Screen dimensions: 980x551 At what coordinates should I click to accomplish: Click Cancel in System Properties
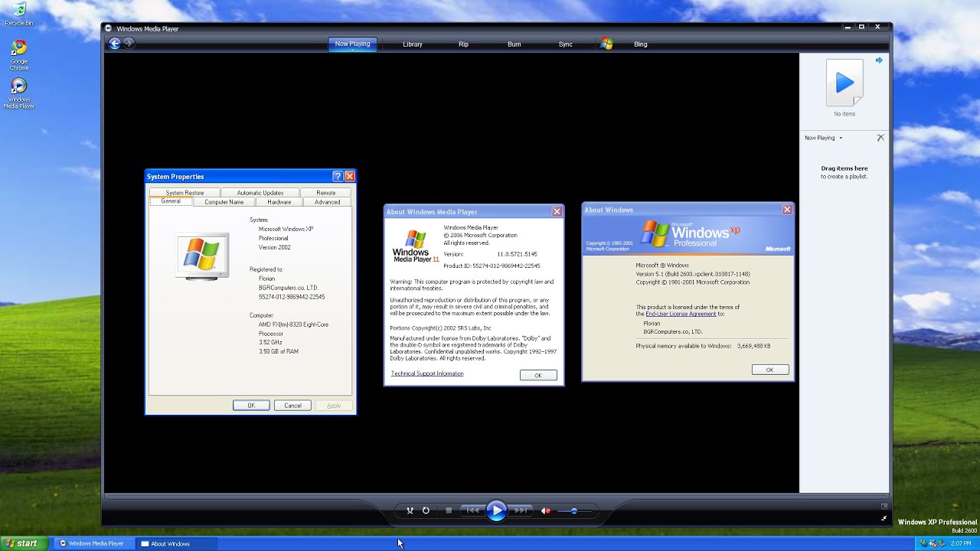tap(292, 406)
